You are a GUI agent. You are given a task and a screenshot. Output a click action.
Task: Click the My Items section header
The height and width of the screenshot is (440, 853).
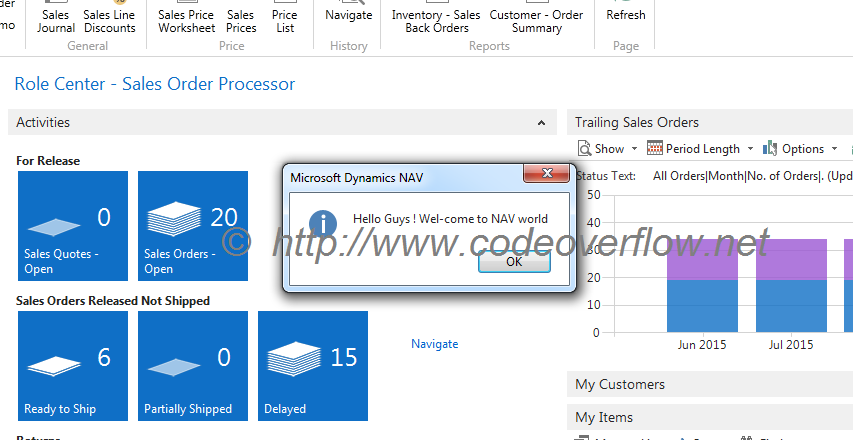click(710, 418)
